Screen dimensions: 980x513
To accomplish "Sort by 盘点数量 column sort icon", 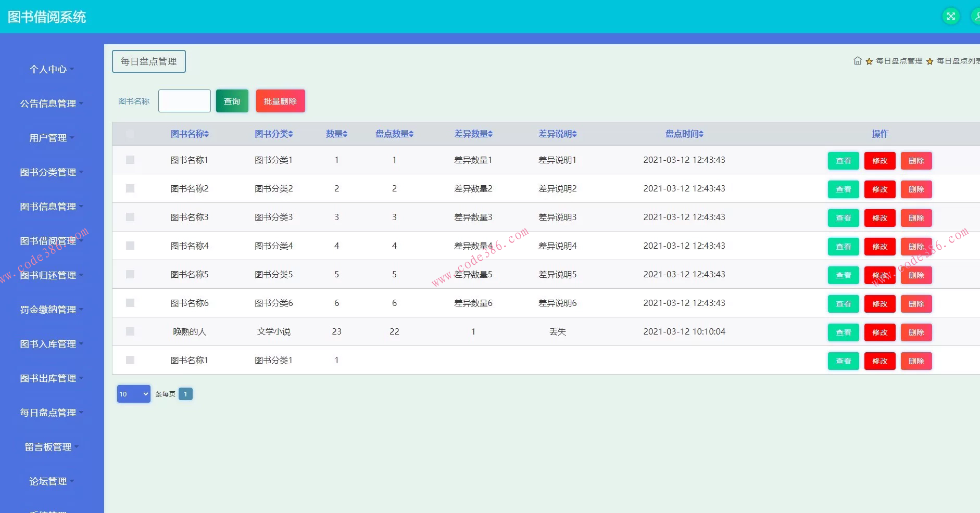I will coord(411,134).
